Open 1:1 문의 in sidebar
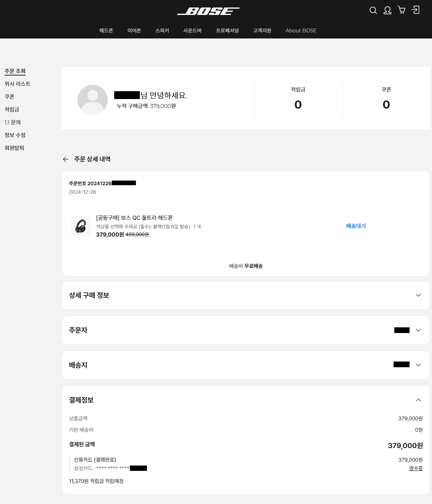Image resolution: width=432 pixels, height=504 pixels. coord(12,122)
